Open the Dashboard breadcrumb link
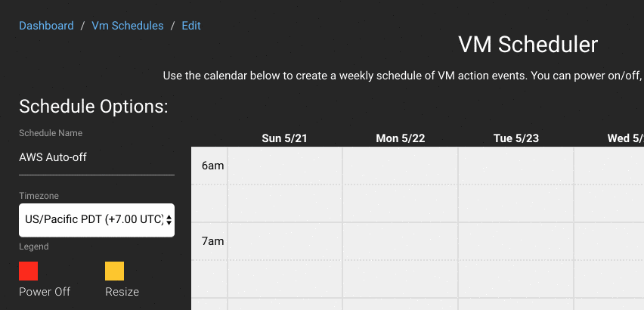 (x=46, y=26)
